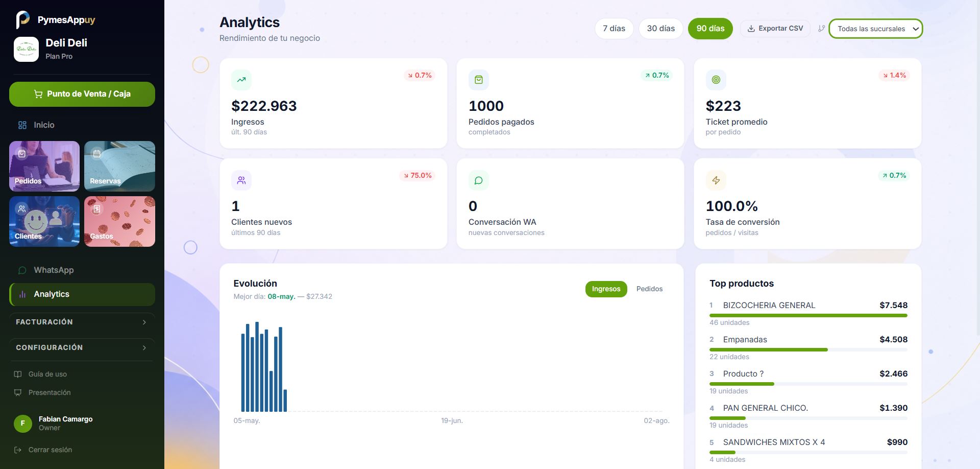
Task: Open Punto de Venta / Caja
Action: click(82, 95)
